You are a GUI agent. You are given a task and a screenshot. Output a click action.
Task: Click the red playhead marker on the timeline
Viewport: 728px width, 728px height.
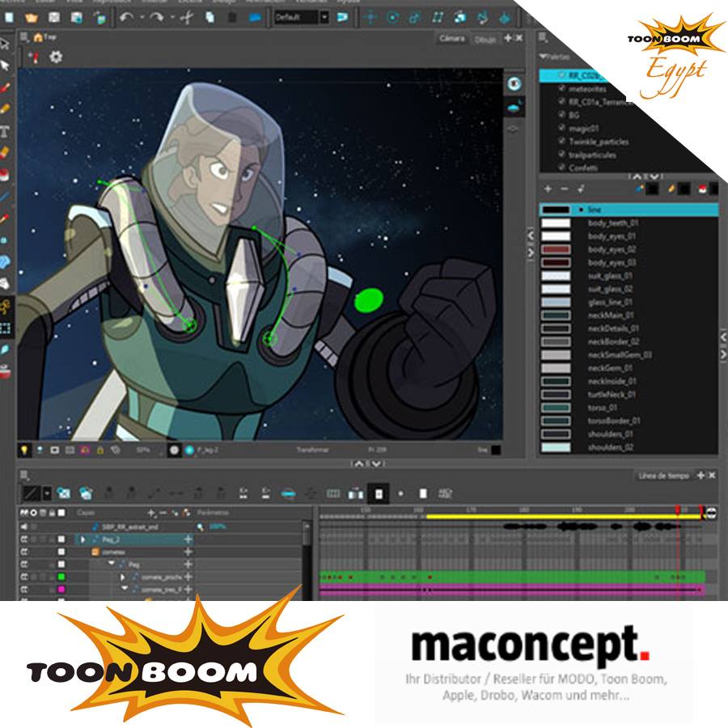tap(677, 510)
